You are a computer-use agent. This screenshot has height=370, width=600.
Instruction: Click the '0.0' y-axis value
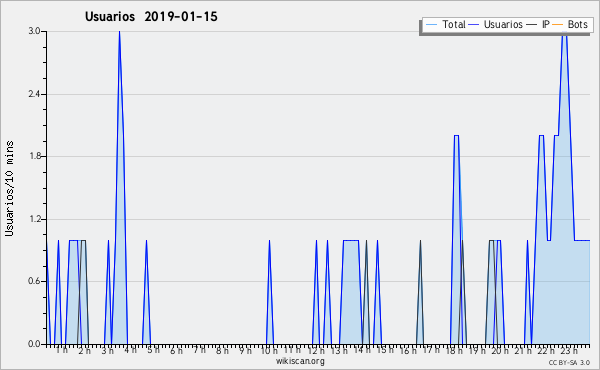tap(34, 344)
